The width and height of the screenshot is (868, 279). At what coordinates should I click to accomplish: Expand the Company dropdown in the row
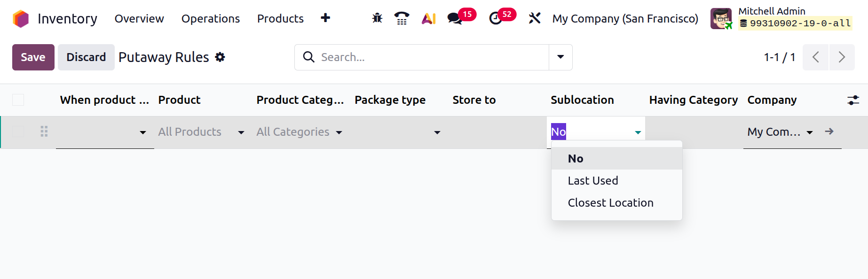tap(809, 132)
